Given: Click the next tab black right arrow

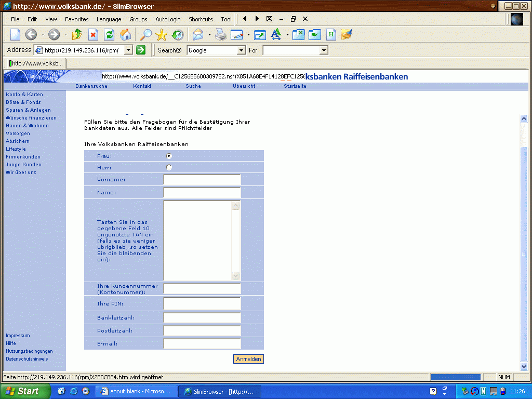Looking at the screenshot, I should [257, 19].
